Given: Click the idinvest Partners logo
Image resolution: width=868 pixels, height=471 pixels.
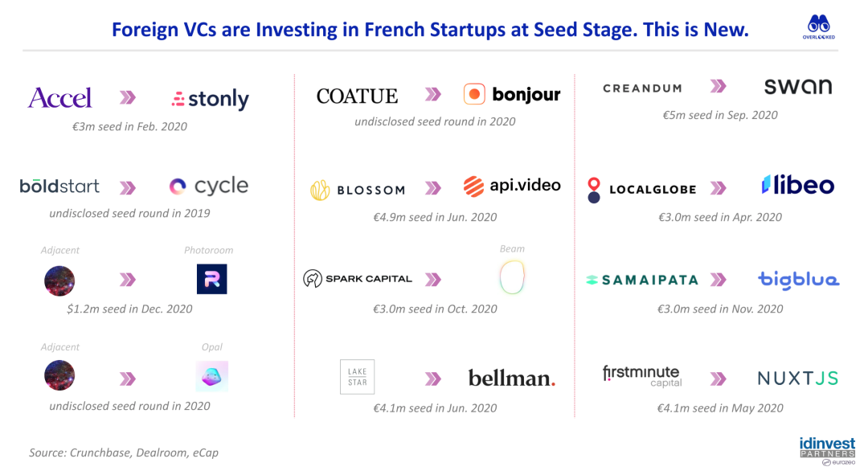Looking at the screenshot, I should (x=828, y=451).
